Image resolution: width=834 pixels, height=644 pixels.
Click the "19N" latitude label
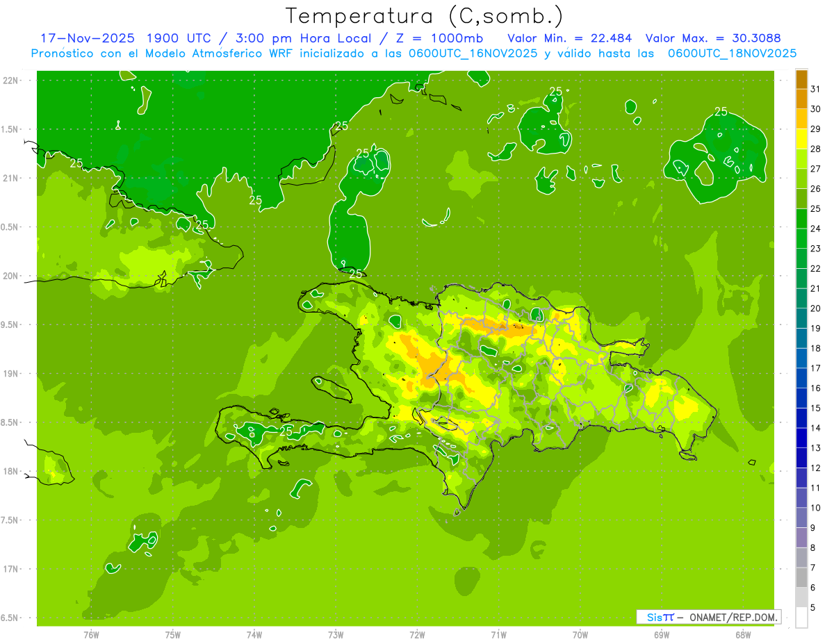tap(10, 374)
